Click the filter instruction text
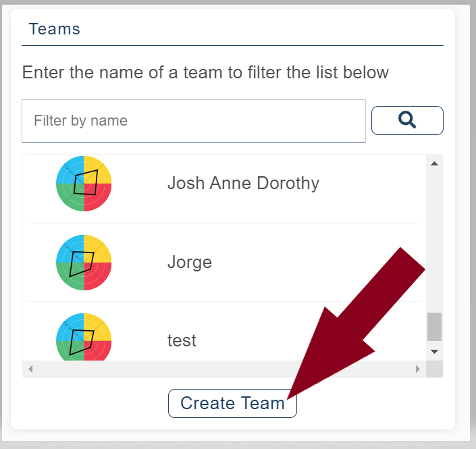This screenshot has width=476, height=449. pos(205,72)
